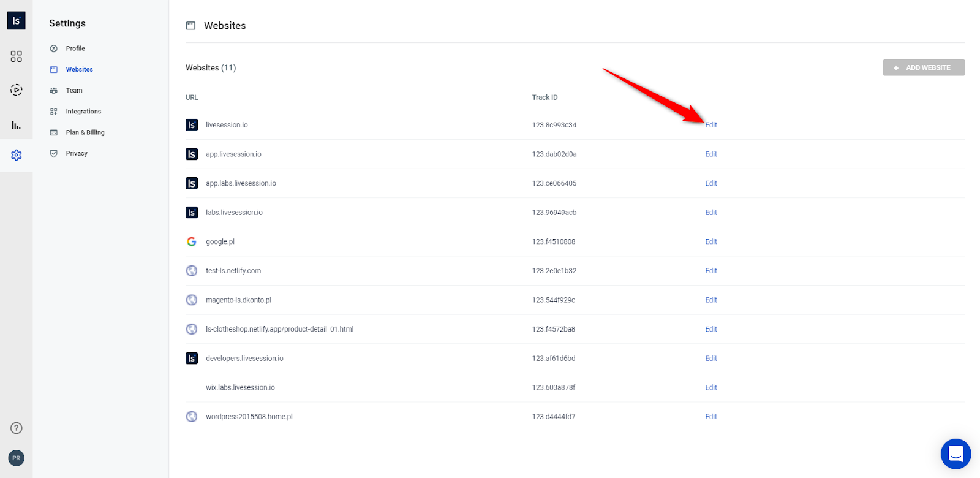
Task: Open analytics bar chart icon
Action: (17, 125)
